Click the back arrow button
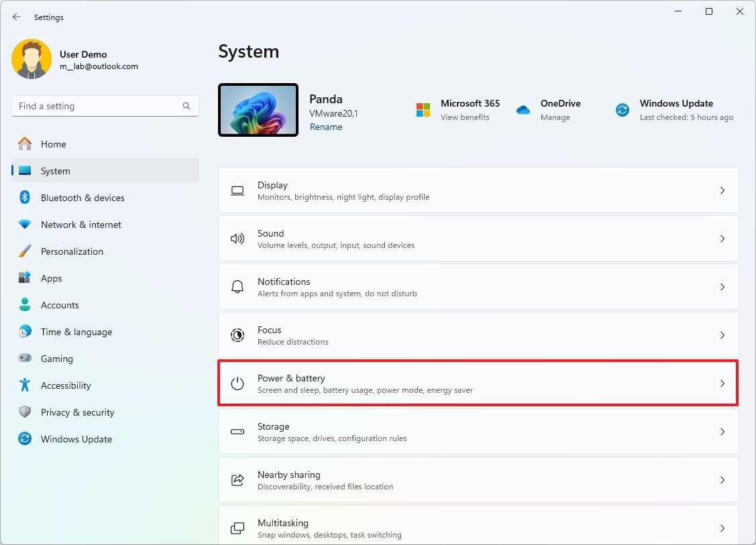 click(x=16, y=17)
